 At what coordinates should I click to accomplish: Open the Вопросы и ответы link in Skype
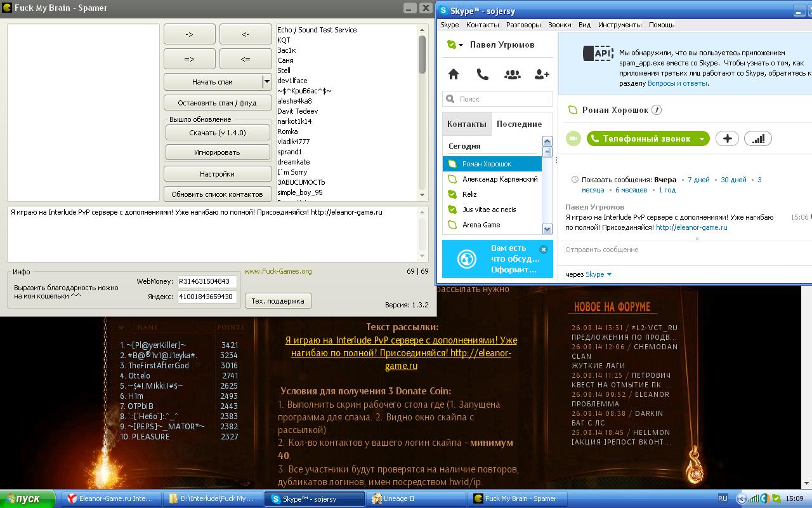pos(678,83)
